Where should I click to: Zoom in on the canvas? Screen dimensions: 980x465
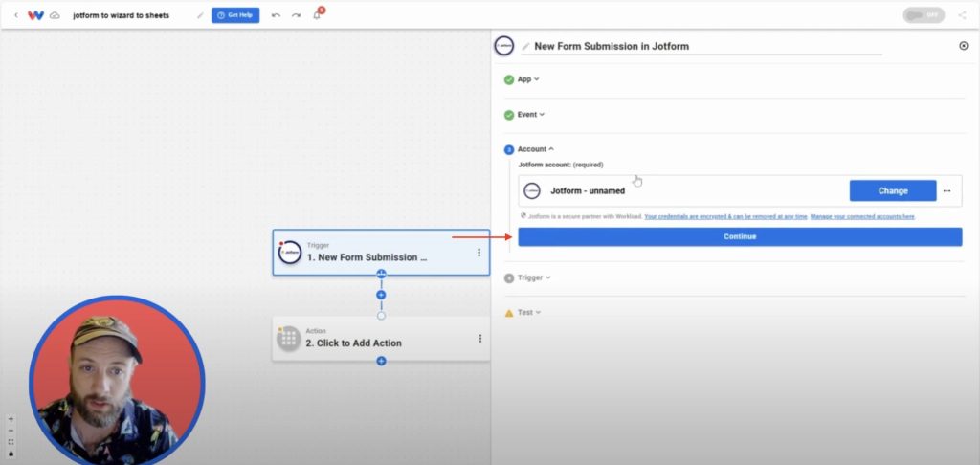(11, 419)
